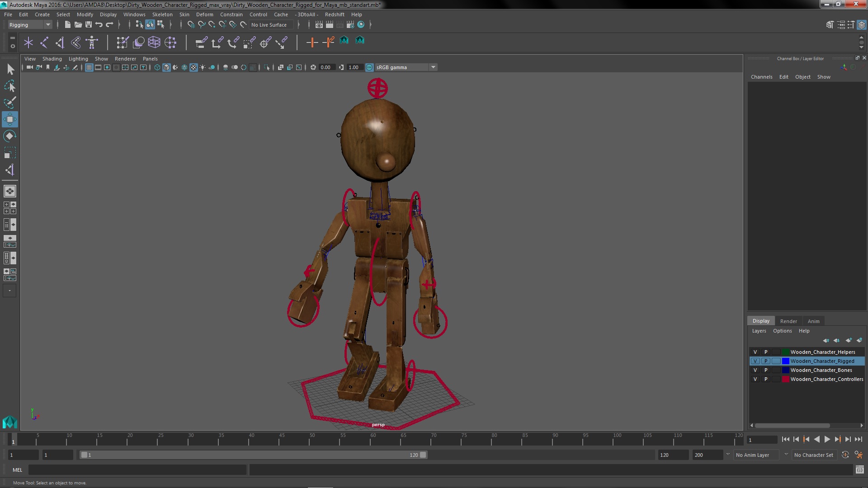Viewport: 868px width, 488px height.
Task: Click the Scale tool icon
Action: pyautogui.click(x=9, y=153)
